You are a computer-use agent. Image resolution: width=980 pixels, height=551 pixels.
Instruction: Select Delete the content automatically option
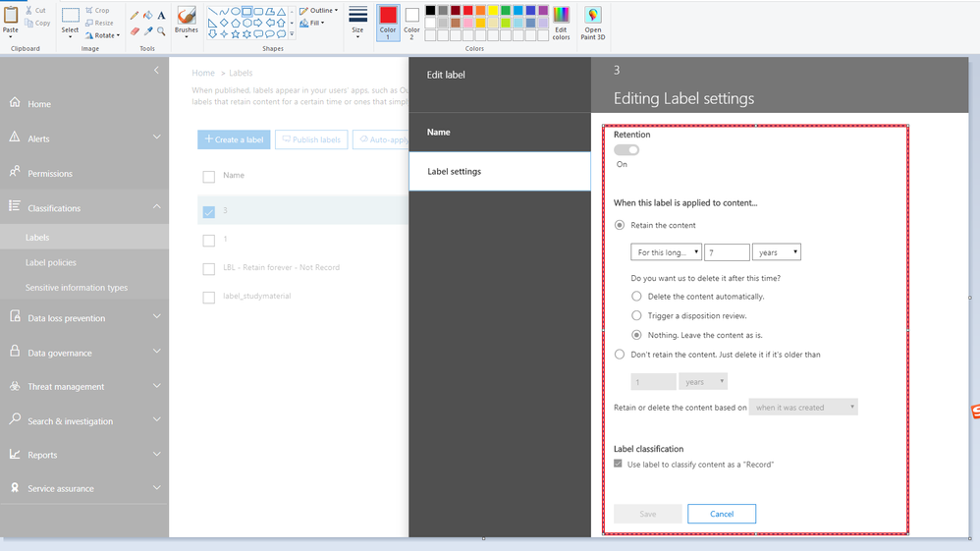[636, 297]
